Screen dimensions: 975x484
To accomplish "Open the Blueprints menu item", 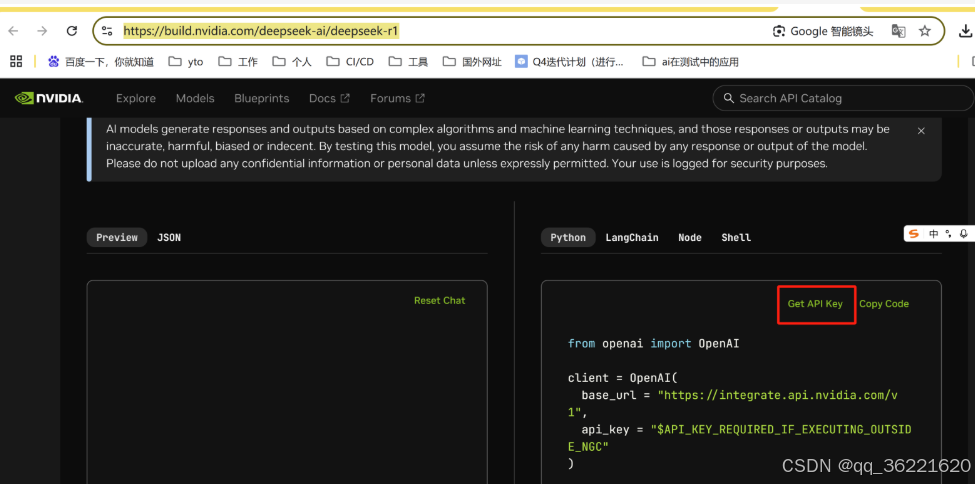I will [262, 98].
